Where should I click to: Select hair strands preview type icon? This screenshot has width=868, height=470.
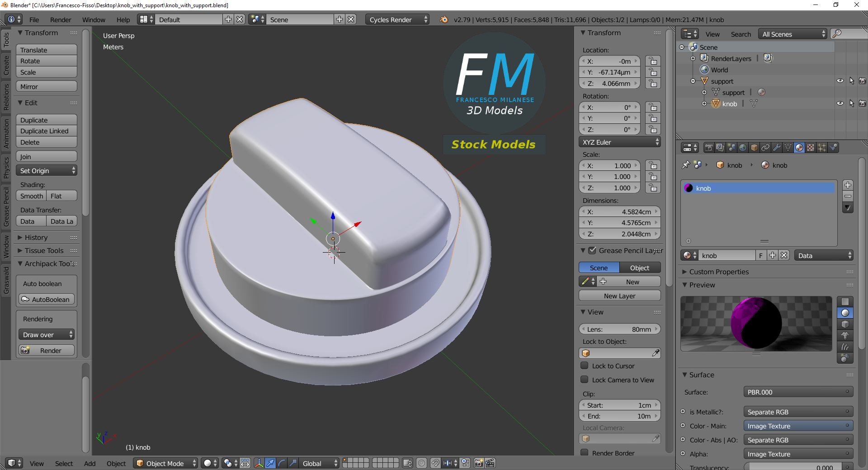[845, 347]
